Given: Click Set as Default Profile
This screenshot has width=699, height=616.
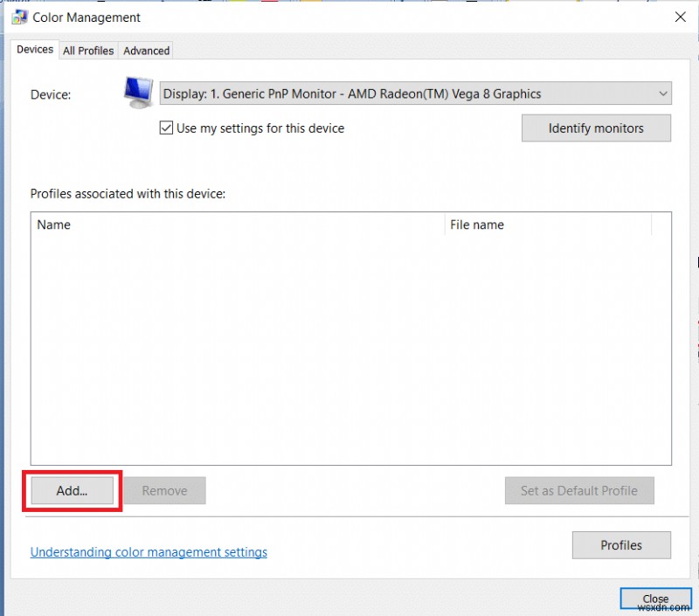Looking at the screenshot, I should 578,490.
